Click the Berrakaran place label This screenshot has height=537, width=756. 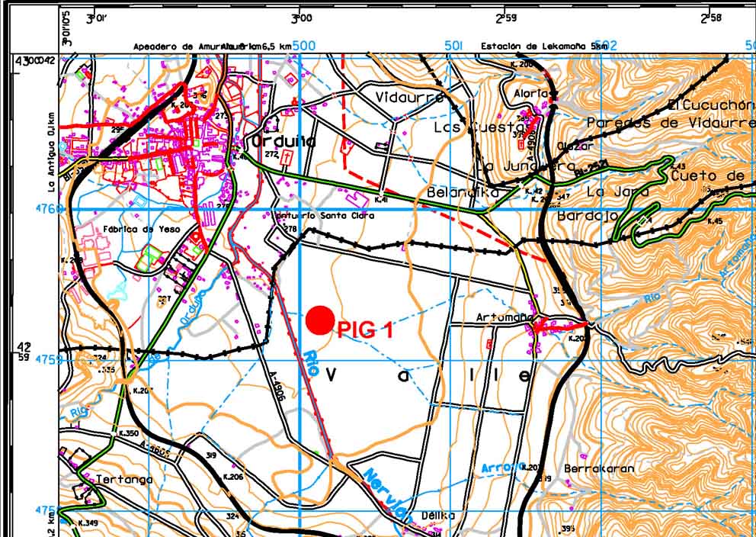(x=599, y=468)
